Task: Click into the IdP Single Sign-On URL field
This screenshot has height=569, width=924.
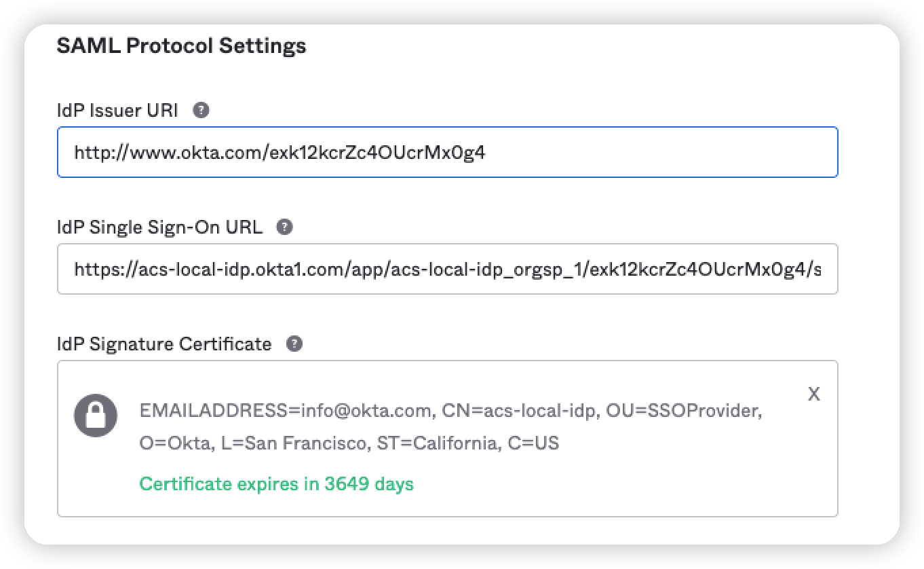Action: click(x=448, y=270)
